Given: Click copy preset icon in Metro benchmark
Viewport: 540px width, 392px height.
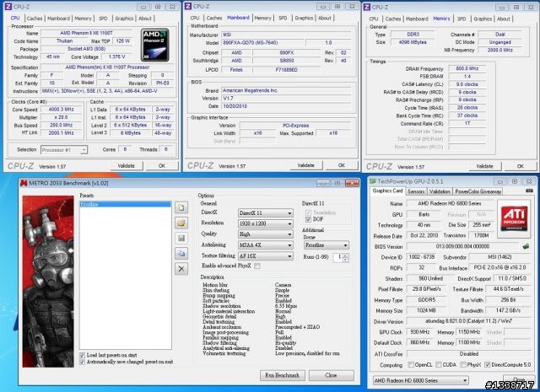Looking at the screenshot, I should (x=181, y=254).
